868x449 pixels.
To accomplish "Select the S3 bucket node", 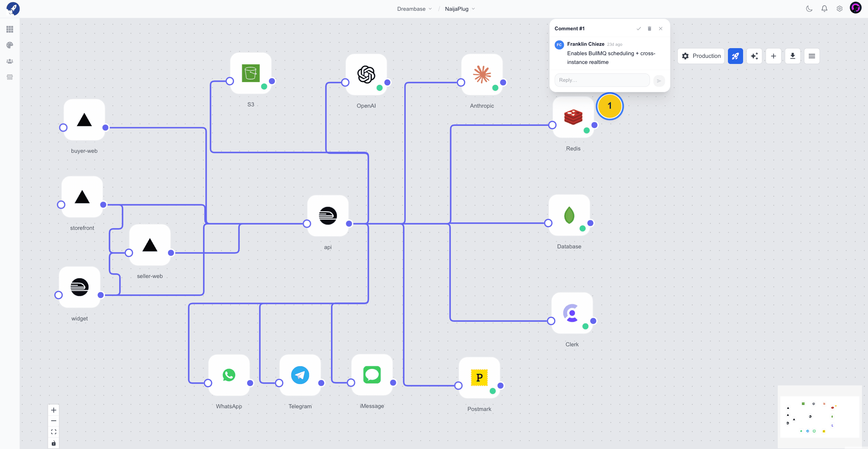I will pos(251,73).
